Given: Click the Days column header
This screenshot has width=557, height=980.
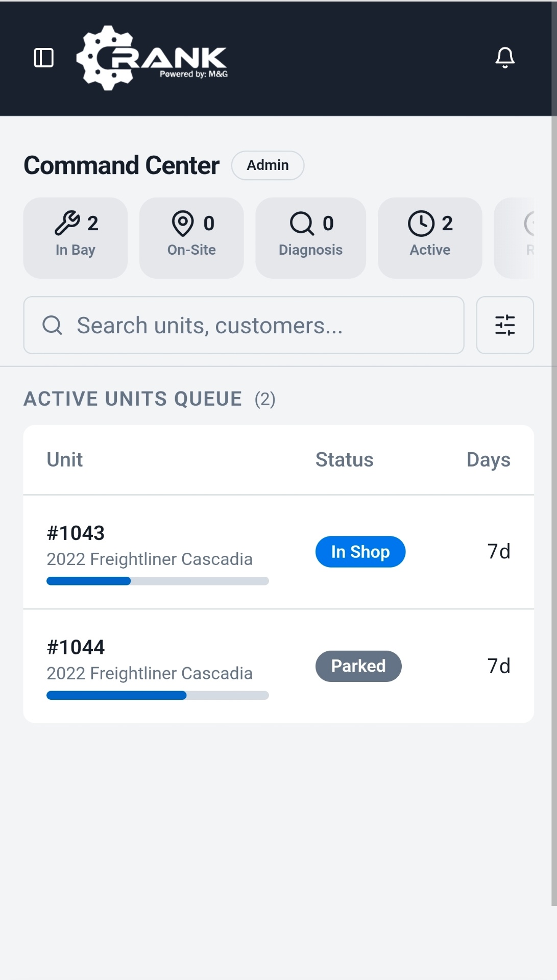Looking at the screenshot, I should (x=488, y=460).
